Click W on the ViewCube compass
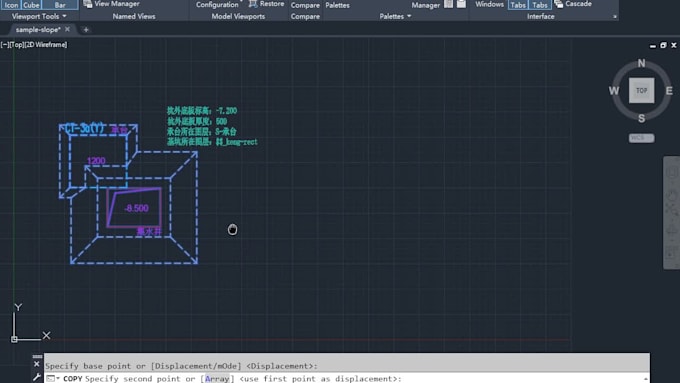Screen dimensions: 680x383 (614, 91)
